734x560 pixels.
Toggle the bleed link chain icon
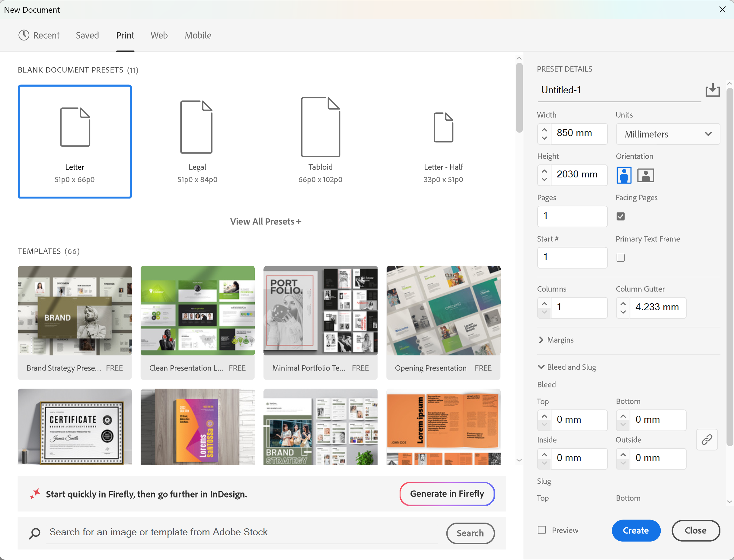[707, 440]
